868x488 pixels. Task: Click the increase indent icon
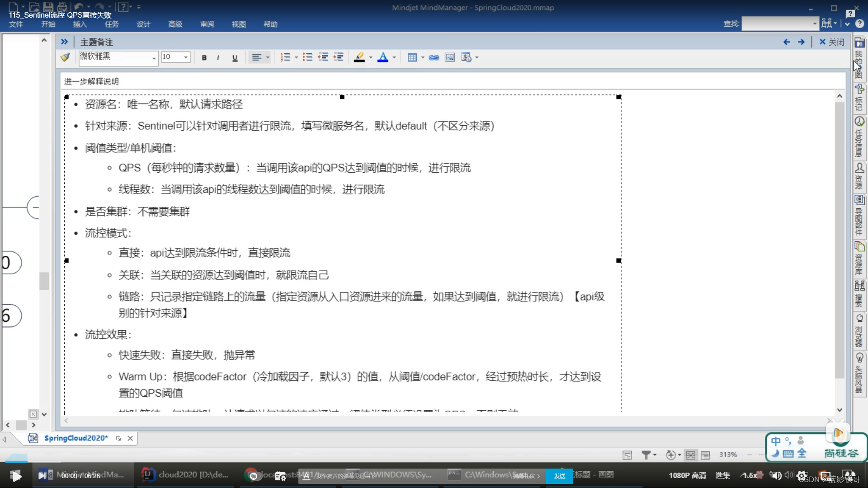click(x=338, y=57)
